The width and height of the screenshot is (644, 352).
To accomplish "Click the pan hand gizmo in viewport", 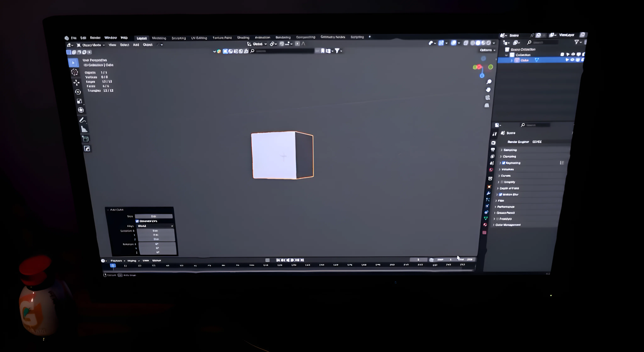I will [488, 90].
